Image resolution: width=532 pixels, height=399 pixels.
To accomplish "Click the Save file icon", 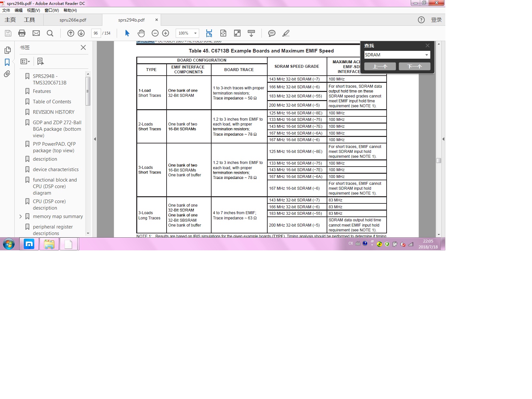I will pos(8,33).
